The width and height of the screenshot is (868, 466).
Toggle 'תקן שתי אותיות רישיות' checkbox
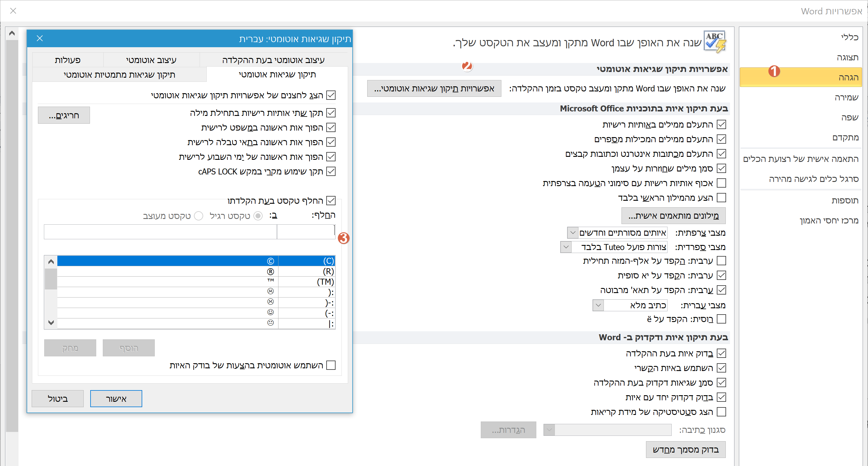coord(331,113)
